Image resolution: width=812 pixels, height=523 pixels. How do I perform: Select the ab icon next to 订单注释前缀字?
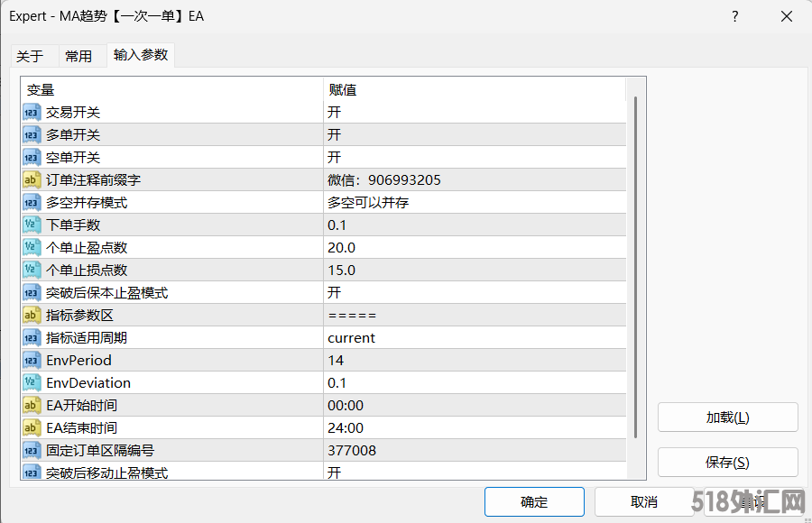click(x=32, y=180)
